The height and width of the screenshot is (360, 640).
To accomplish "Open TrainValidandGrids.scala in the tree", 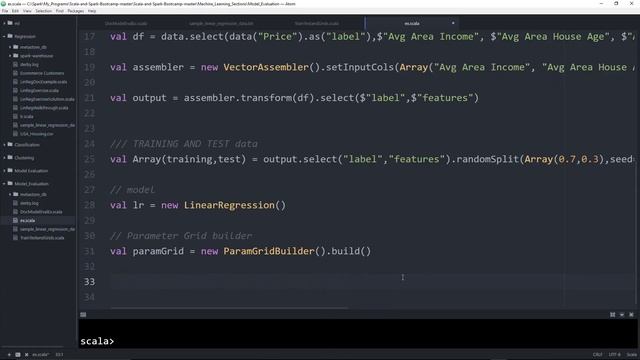I will [42, 238].
